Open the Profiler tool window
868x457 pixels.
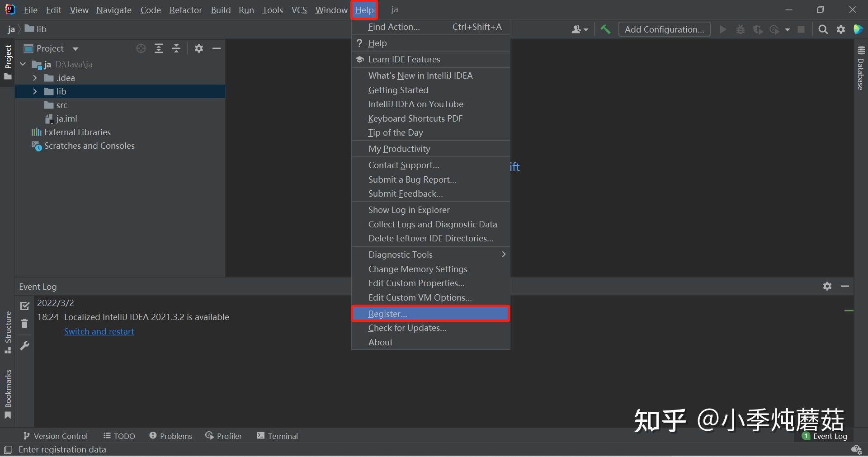coord(224,436)
